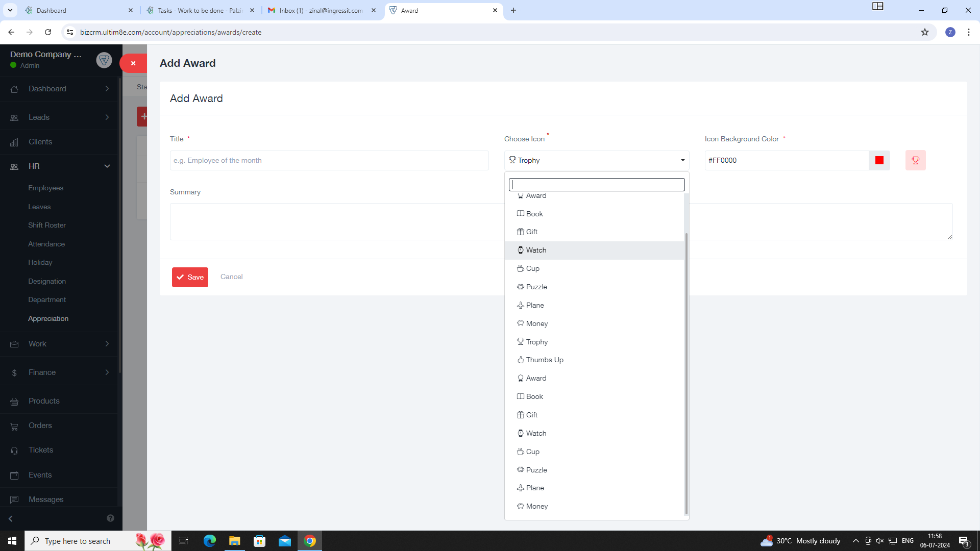Switch to the Dashboard browser tab

point(79,10)
